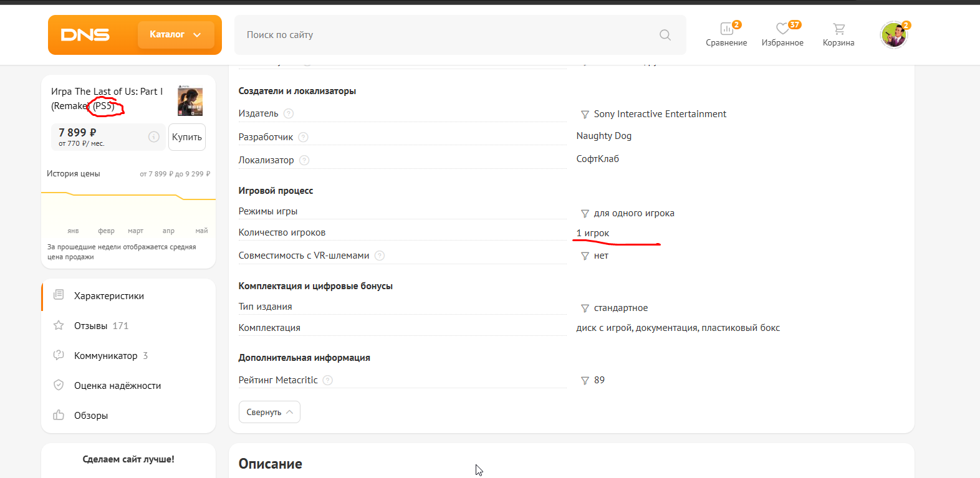Viewport: 980px width, 478px height.
Task: Click help icon next to Разработчик
Action: pyautogui.click(x=303, y=137)
